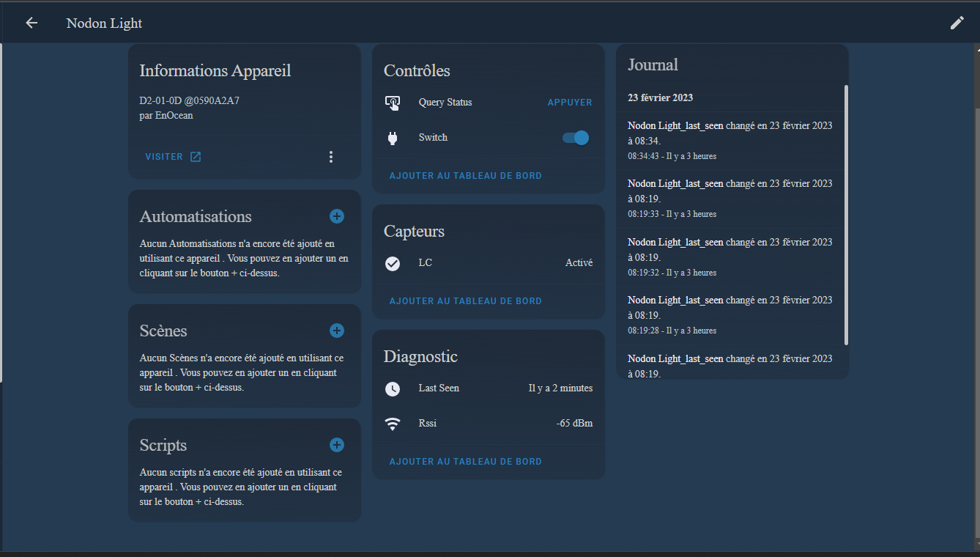Toggle the Switch control off

pos(576,138)
